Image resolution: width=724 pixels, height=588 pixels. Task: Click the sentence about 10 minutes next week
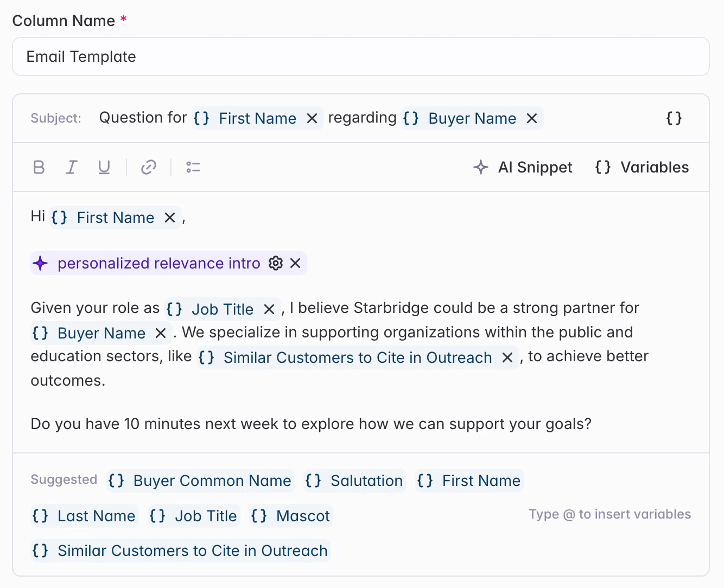coord(311,424)
